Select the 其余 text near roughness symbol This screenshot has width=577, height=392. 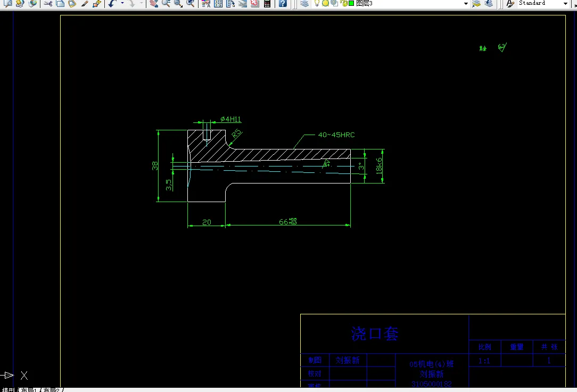click(483, 48)
